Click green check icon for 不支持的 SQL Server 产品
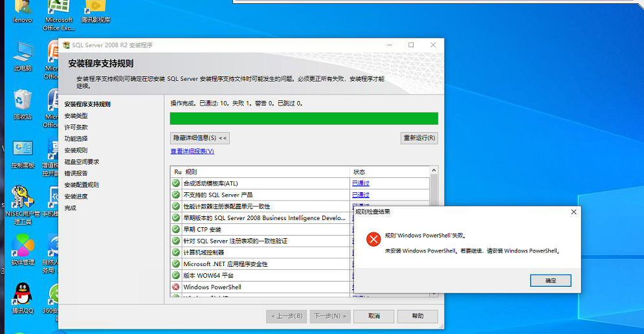 point(176,195)
